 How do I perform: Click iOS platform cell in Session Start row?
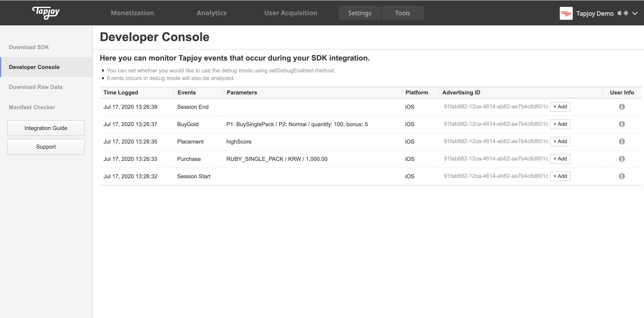tap(409, 176)
